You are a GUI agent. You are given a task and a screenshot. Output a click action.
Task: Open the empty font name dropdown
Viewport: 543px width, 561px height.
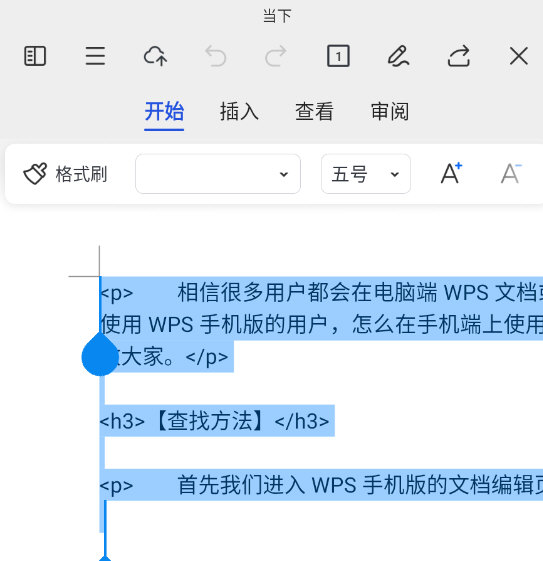218,174
